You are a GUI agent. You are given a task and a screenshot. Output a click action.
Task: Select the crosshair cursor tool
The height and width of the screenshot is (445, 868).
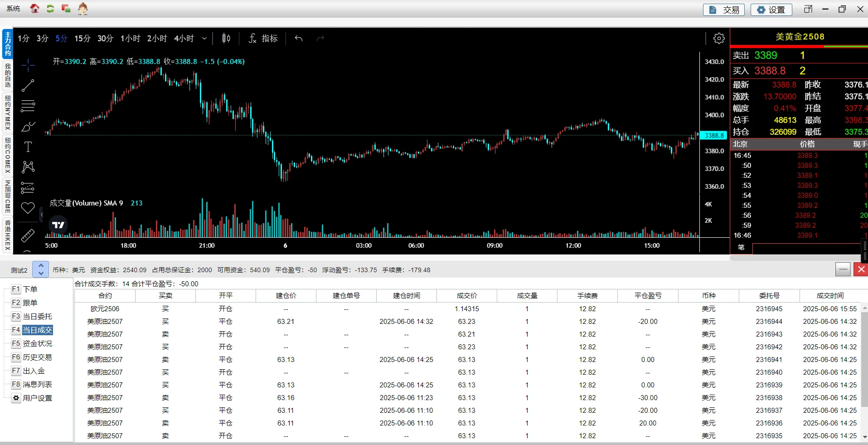point(28,65)
